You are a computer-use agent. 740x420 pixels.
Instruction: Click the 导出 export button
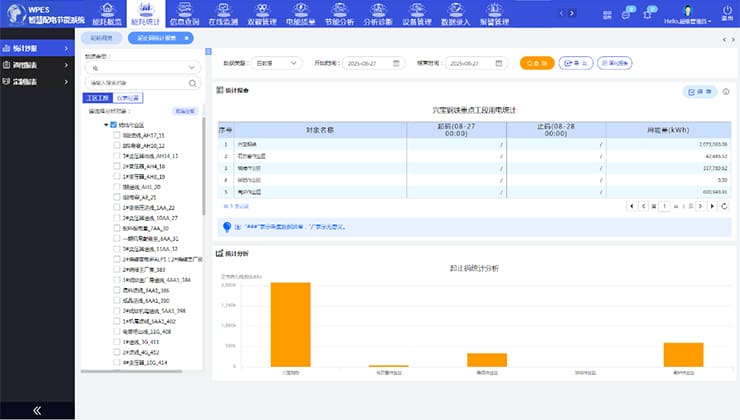(x=575, y=63)
